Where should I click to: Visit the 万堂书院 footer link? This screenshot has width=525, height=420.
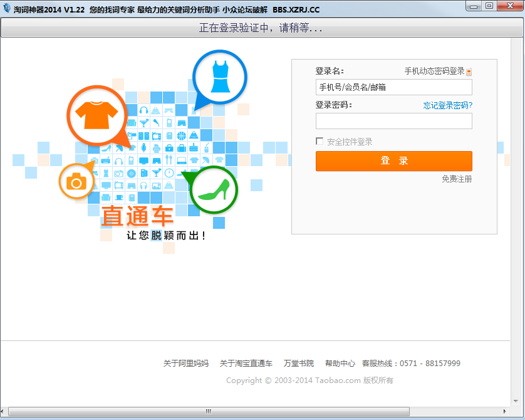click(298, 364)
